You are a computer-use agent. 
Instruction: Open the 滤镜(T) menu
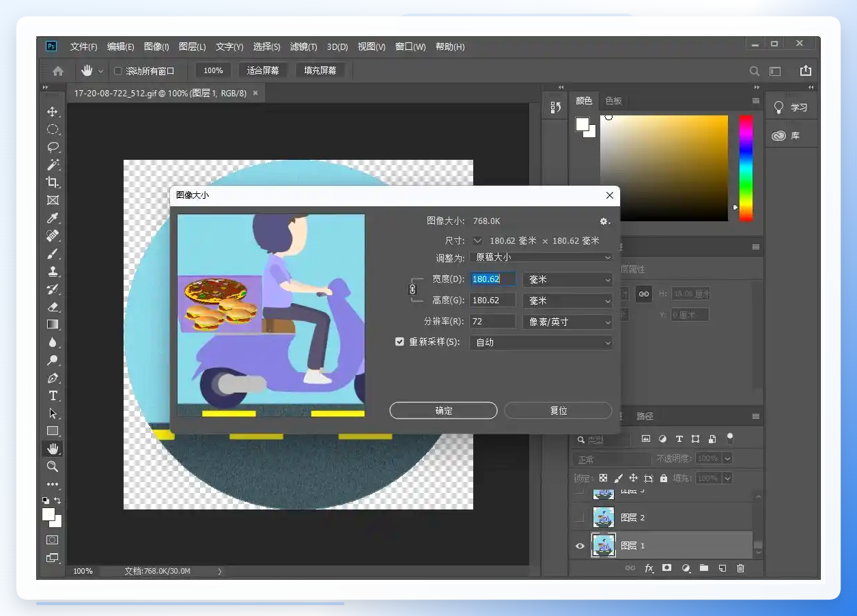pyautogui.click(x=303, y=47)
